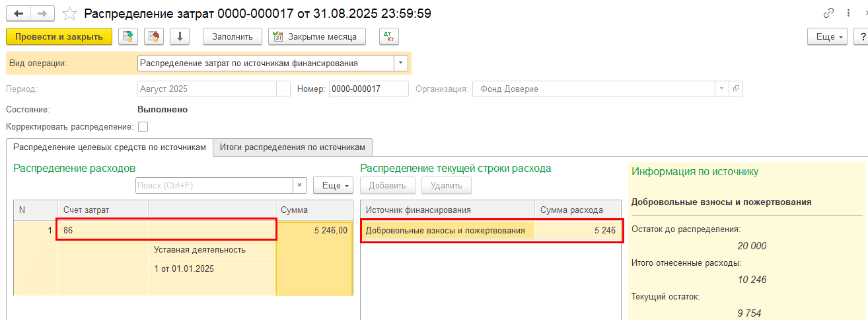Switch to Итоги распределения по источникам tab
This screenshot has height=320, width=868.
(x=293, y=147)
